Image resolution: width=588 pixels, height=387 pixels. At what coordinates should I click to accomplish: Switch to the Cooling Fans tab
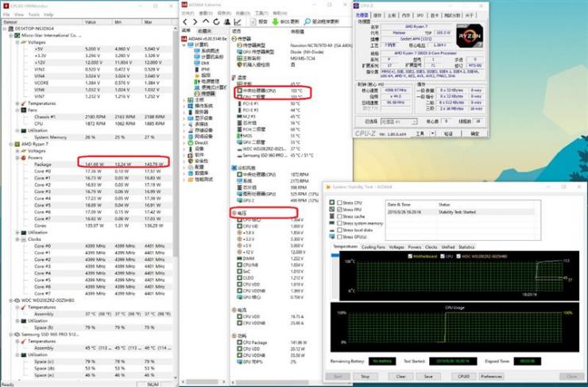coord(373,247)
